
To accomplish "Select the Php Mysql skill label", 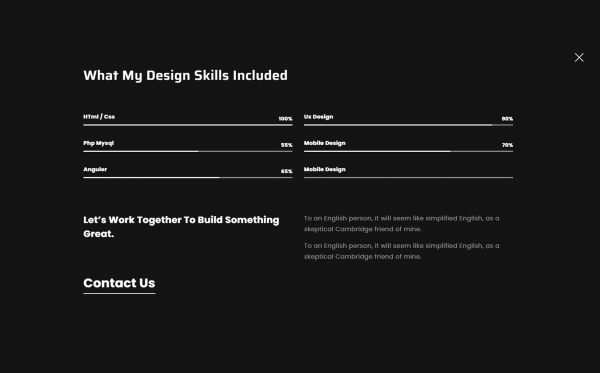I will 99,143.
